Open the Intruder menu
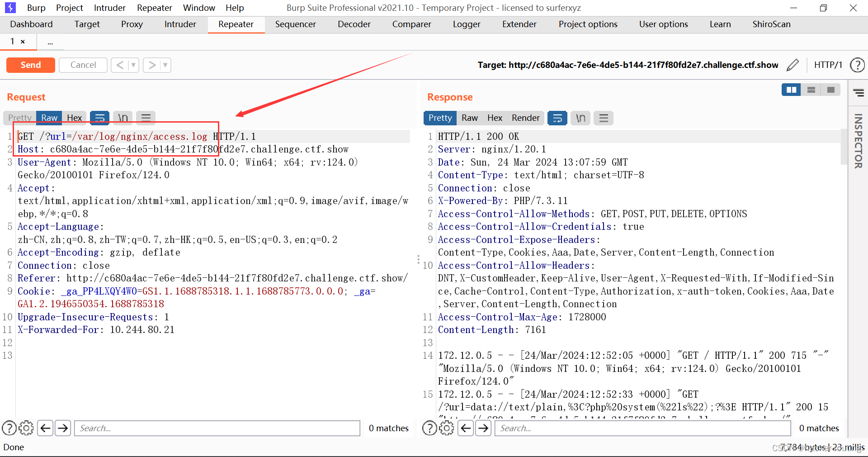Screen dimensions: 868x457 pos(110,8)
